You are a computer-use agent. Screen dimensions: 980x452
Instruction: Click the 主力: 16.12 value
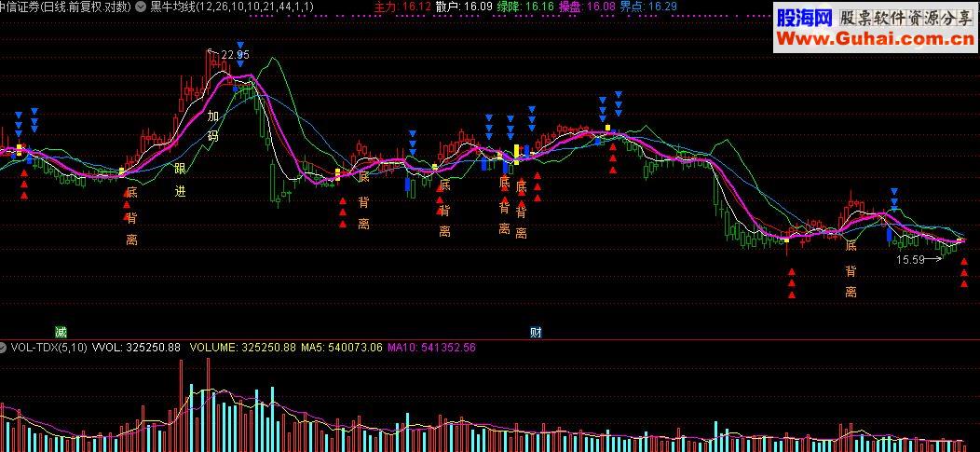pos(402,7)
